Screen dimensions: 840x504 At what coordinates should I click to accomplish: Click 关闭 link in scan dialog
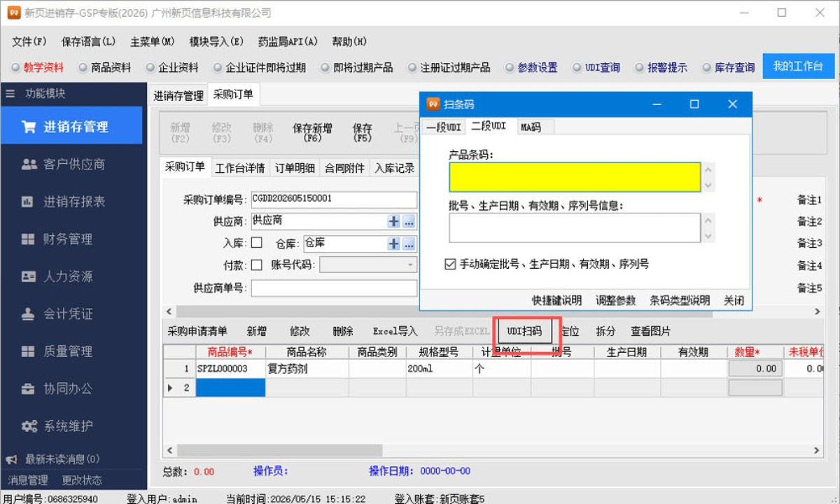click(x=734, y=300)
